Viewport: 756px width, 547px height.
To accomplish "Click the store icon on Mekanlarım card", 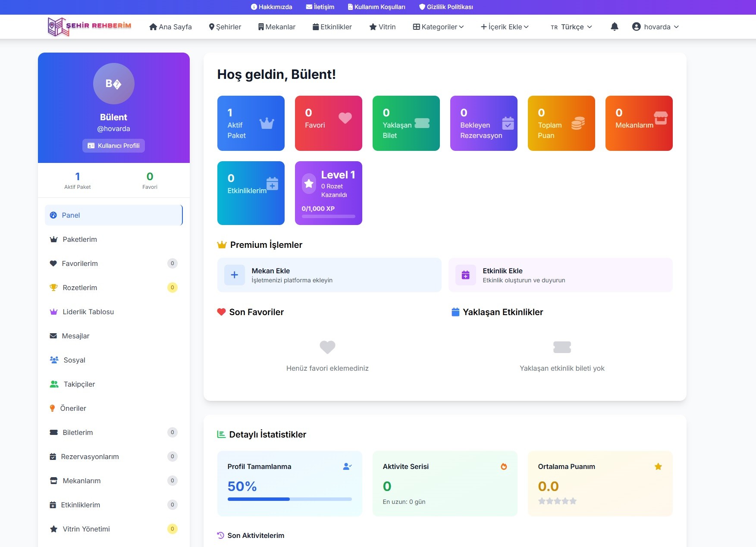I will point(660,118).
